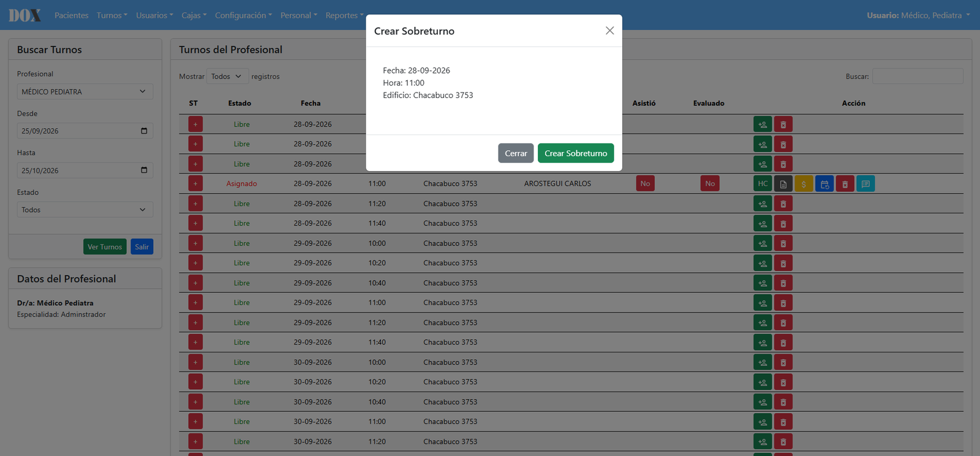Expand the Estado filter dropdown
Viewport: 980px width, 456px height.
85,210
